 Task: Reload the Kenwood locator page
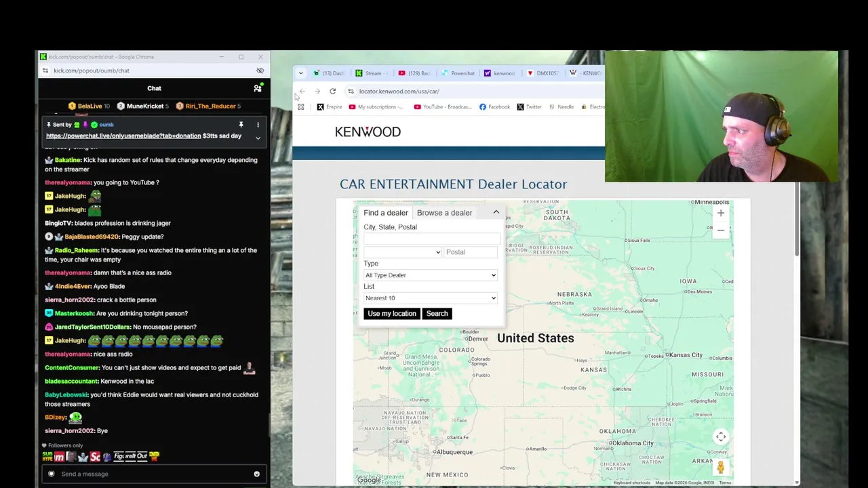pos(332,91)
